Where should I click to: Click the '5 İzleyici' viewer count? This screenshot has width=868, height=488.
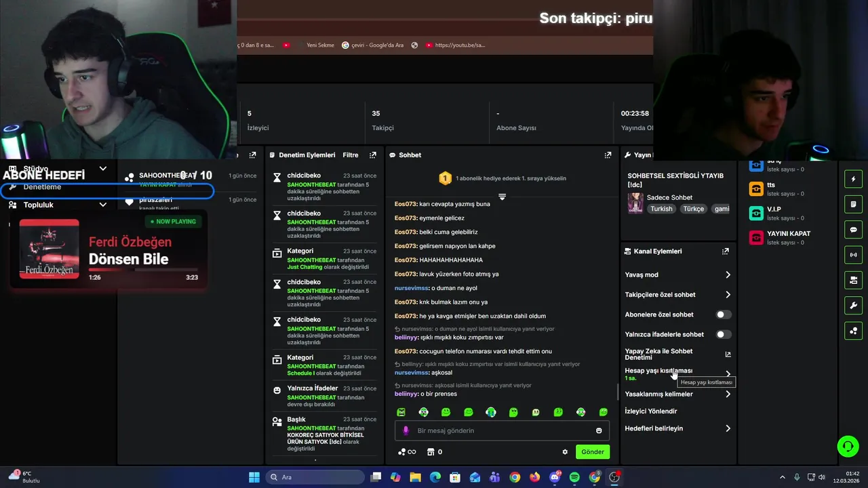pos(258,121)
